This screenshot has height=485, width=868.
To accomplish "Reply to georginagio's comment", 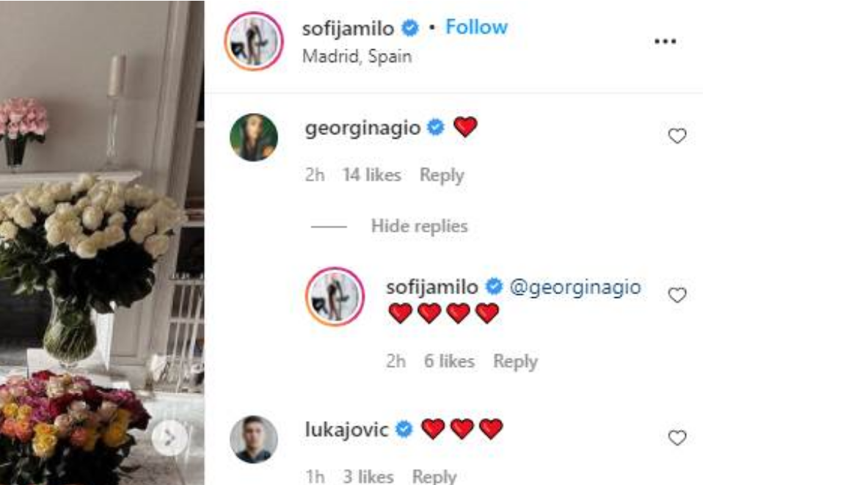I will [442, 175].
